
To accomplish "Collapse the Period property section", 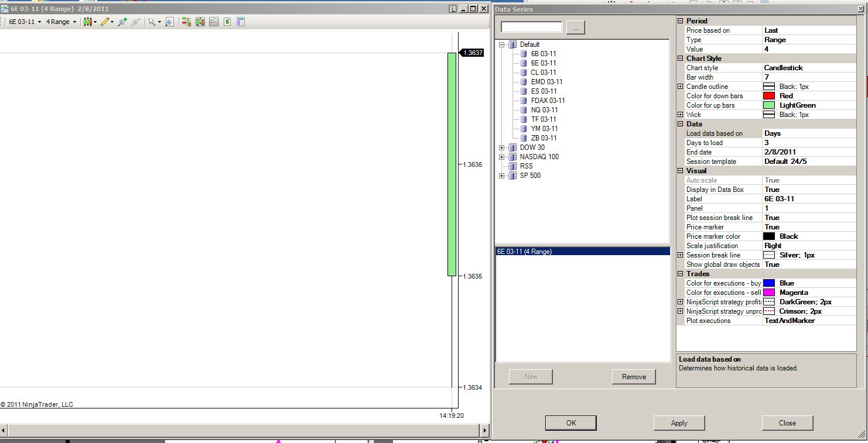I will coord(681,21).
